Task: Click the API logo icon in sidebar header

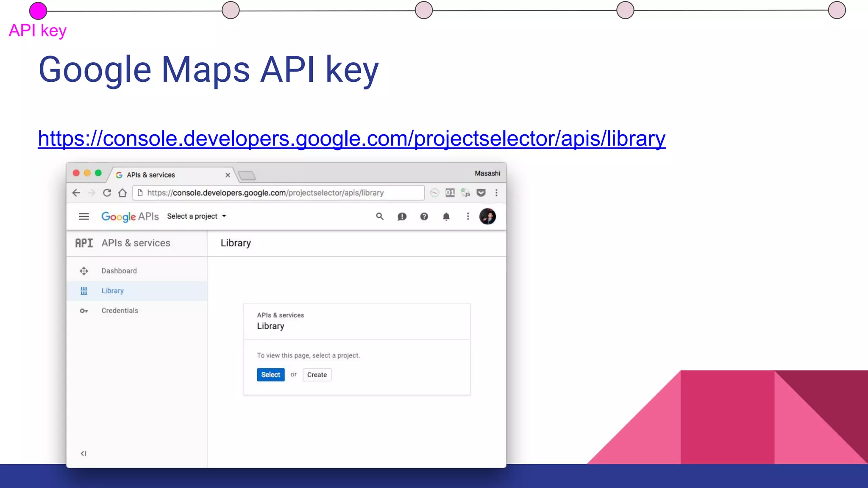Action: [x=84, y=243]
